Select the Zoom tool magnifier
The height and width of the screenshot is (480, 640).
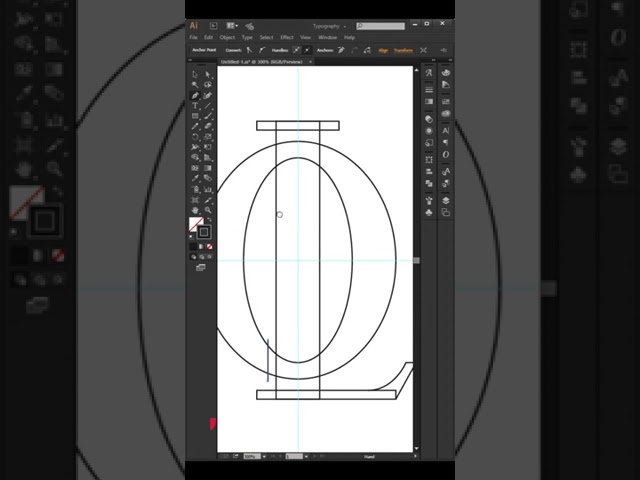208,210
